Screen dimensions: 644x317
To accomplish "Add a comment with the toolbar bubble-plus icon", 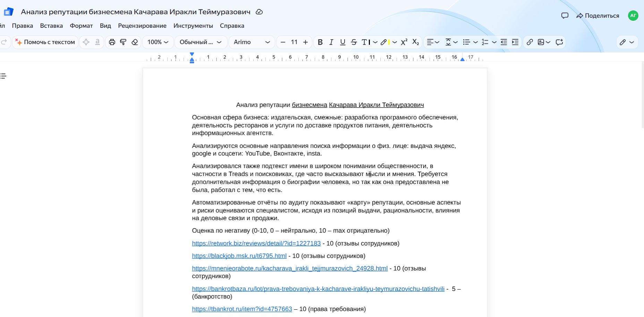I will (559, 42).
